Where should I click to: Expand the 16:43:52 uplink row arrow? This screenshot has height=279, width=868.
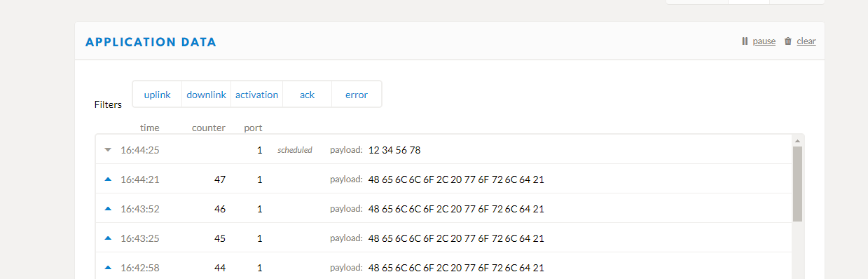[108, 208]
